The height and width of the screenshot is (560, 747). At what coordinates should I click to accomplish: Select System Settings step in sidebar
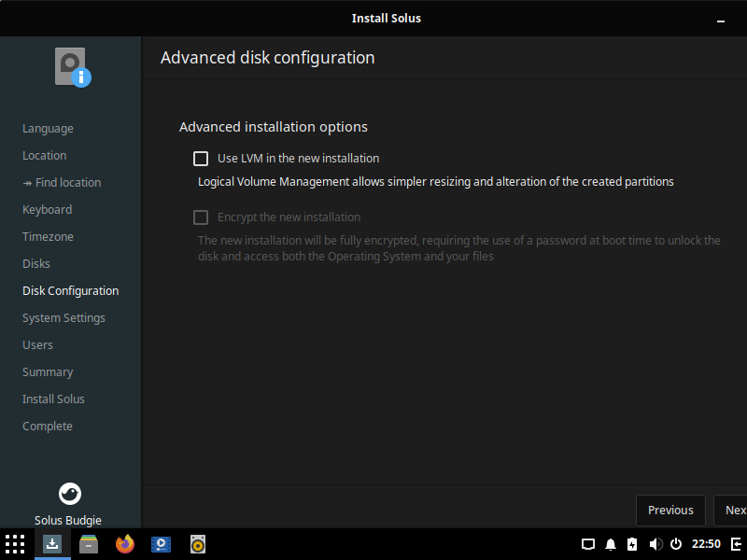pyautogui.click(x=63, y=318)
